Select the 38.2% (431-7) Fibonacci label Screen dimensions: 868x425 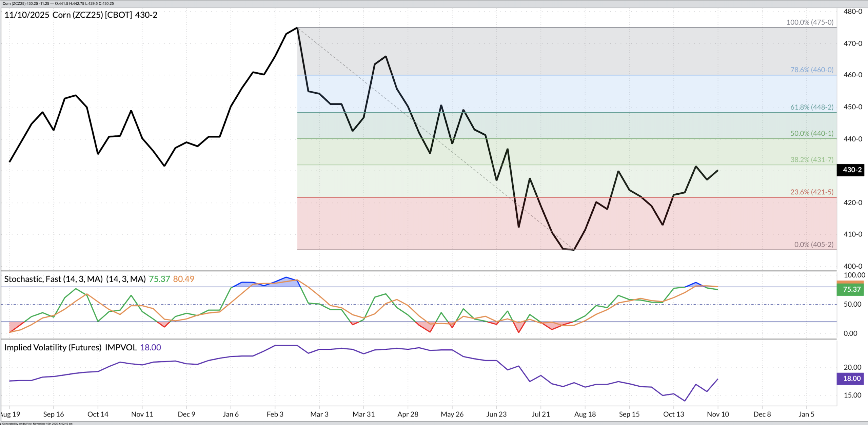click(x=811, y=160)
